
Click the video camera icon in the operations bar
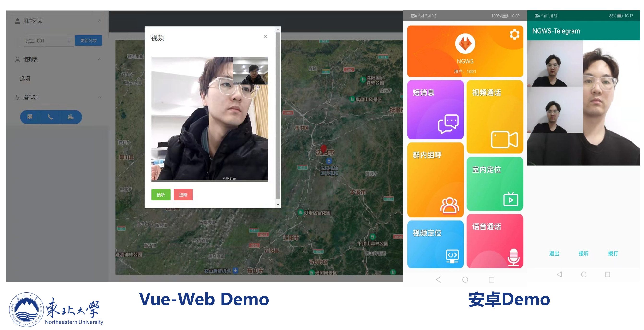tap(71, 117)
